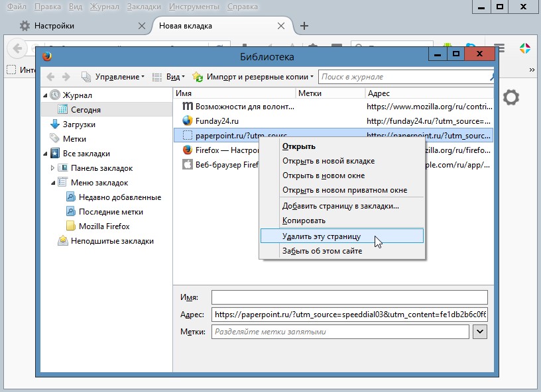Expand the tags selector dropdown arrow
The width and height of the screenshot is (541, 392).
coord(479,332)
